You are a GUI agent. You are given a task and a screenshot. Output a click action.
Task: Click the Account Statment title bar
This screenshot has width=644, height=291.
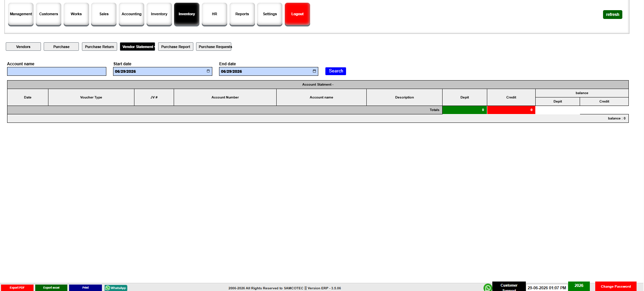pyautogui.click(x=318, y=85)
